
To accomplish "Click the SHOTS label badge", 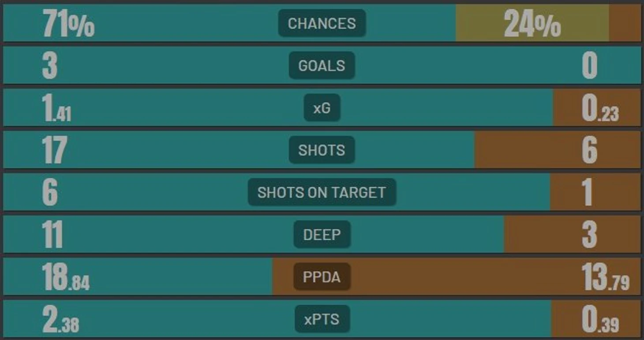I will (x=322, y=150).
